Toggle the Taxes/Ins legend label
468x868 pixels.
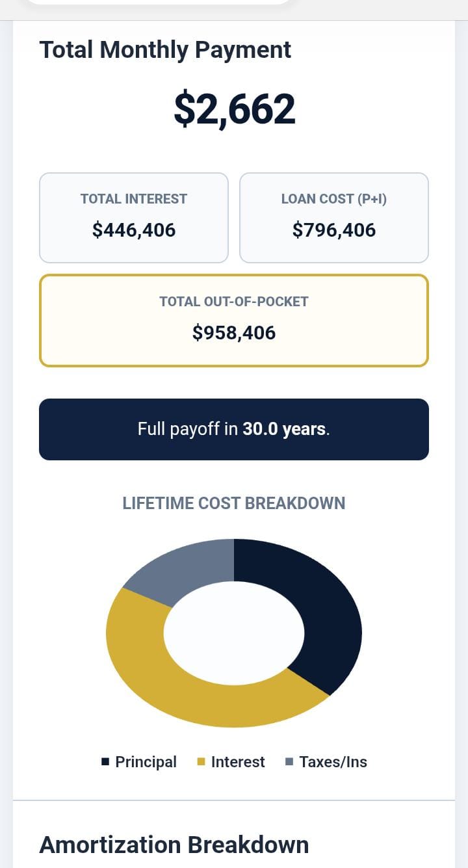pyautogui.click(x=333, y=762)
